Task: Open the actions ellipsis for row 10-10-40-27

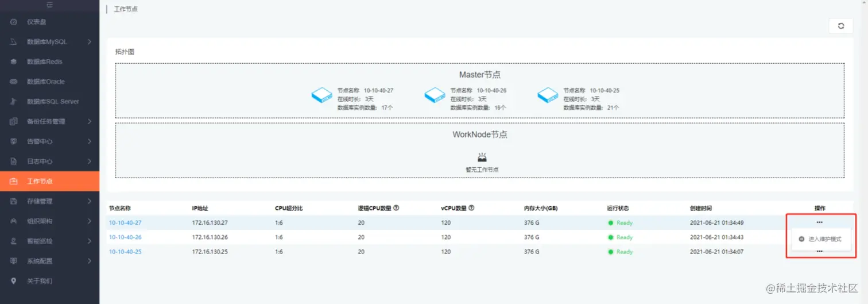Action: tap(820, 222)
